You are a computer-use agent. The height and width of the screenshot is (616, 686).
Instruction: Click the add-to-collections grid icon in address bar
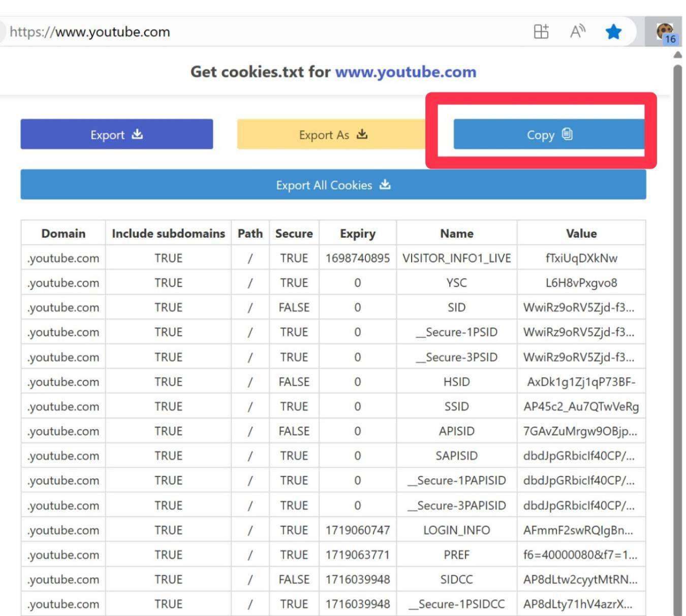coord(541,32)
